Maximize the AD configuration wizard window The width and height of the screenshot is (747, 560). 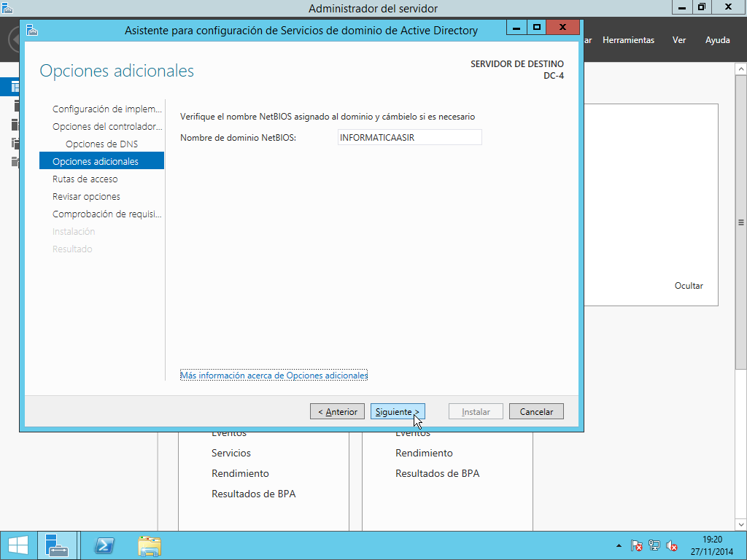(537, 27)
